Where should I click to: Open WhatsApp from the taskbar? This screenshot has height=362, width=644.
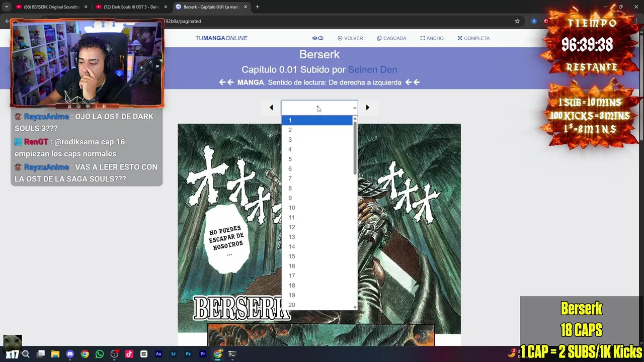pyautogui.click(x=100, y=354)
